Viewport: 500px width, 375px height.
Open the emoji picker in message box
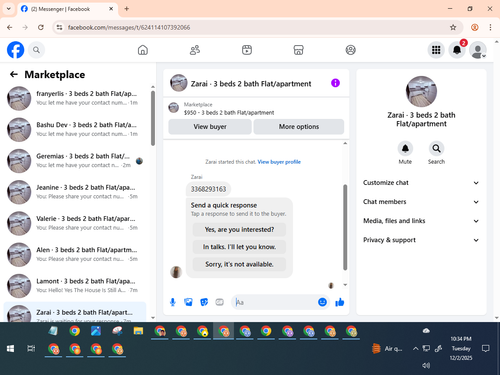[x=322, y=302]
